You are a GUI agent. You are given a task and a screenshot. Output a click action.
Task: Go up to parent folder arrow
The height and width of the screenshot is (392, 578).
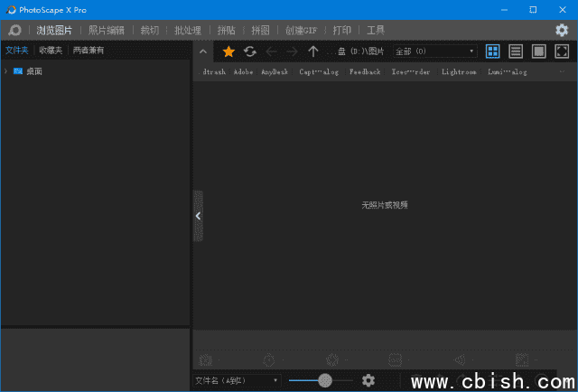coord(313,51)
